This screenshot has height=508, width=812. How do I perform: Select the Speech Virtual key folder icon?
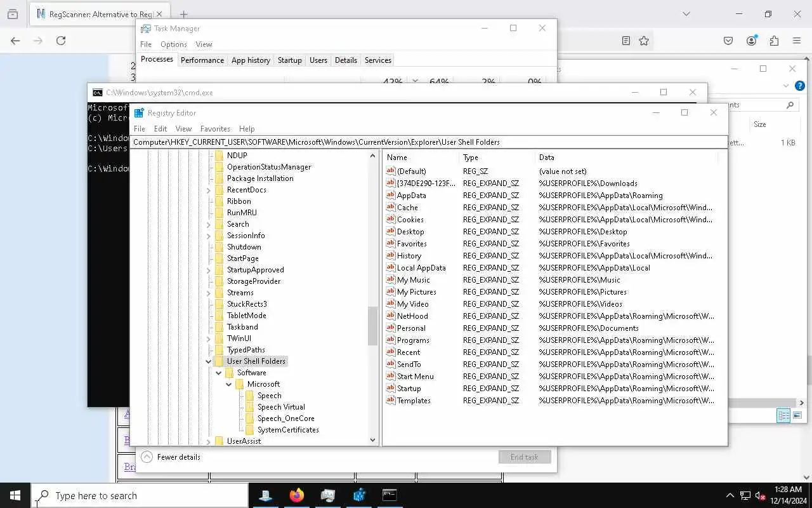(x=250, y=407)
